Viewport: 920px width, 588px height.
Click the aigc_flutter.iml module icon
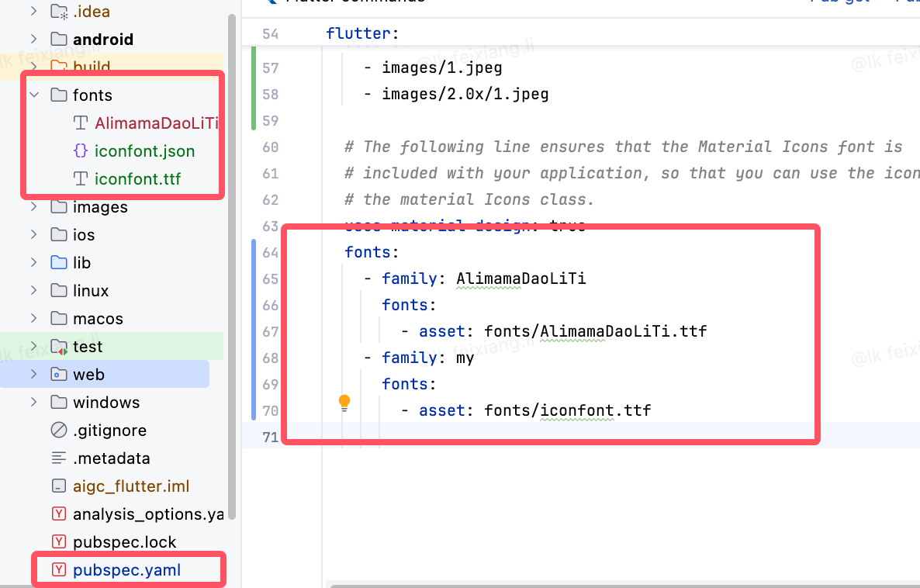point(59,486)
